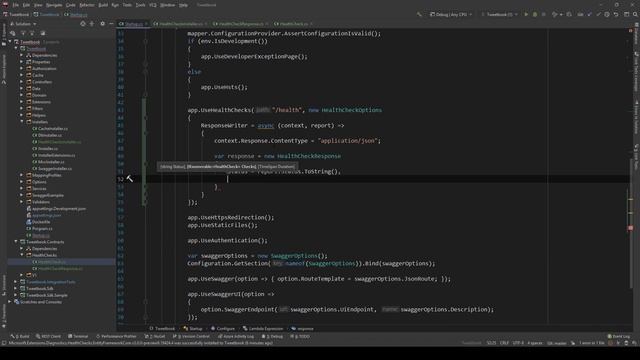
Task: Click the VCS history clock icon
Action: point(607,14)
